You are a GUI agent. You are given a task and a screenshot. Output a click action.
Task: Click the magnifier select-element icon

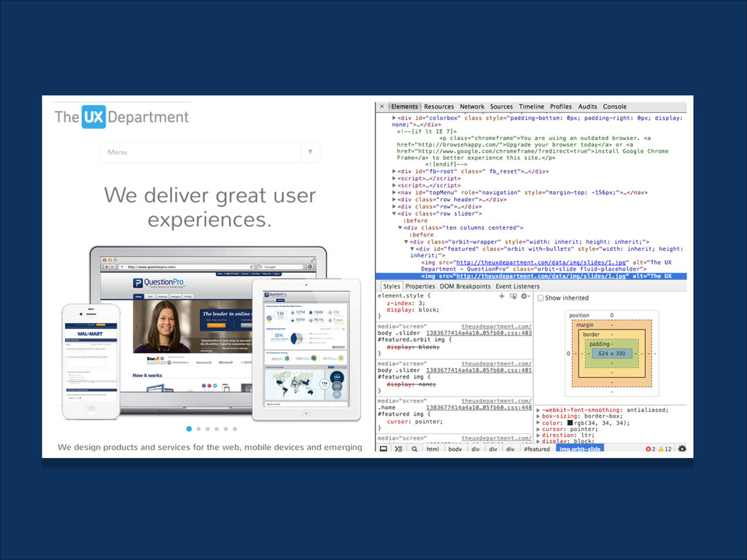tap(414, 449)
